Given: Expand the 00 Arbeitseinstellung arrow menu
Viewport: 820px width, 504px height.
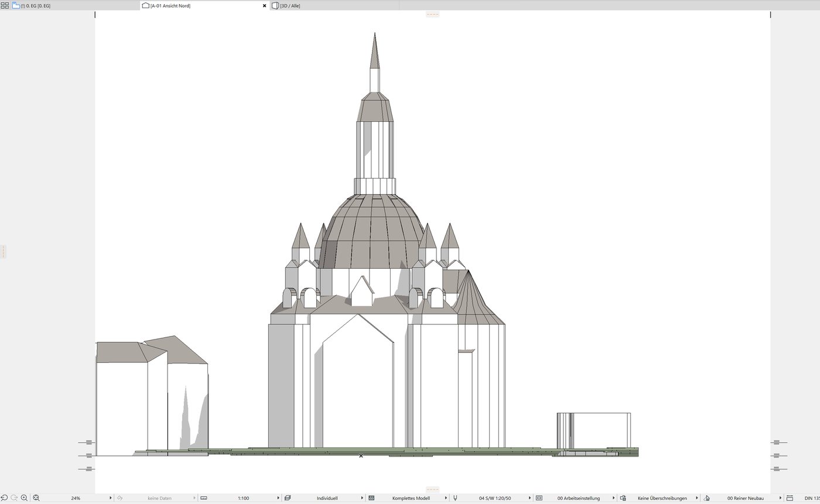Looking at the screenshot, I should (x=614, y=498).
